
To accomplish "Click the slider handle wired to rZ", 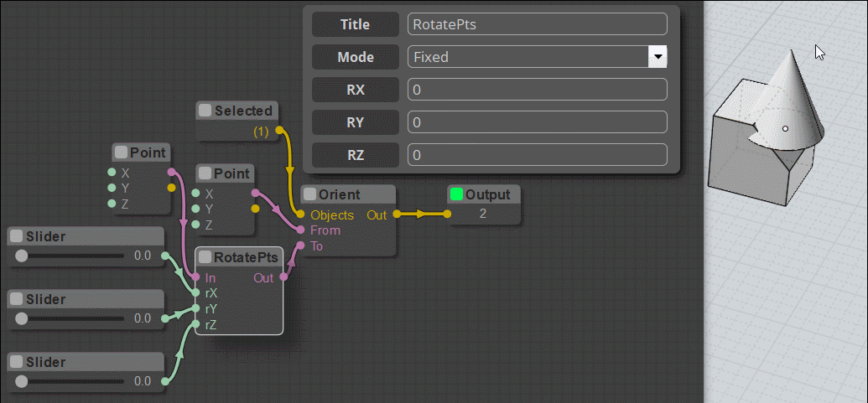I will (x=21, y=381).
